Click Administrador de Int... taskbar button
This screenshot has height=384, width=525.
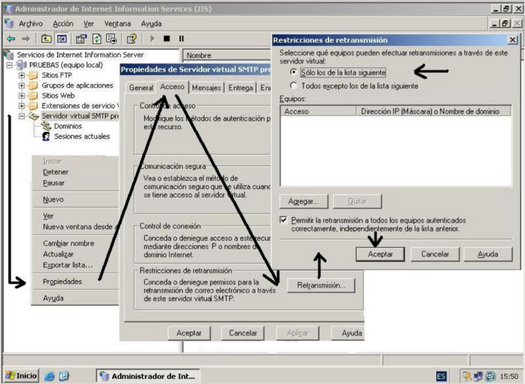[x=148, y=376]
